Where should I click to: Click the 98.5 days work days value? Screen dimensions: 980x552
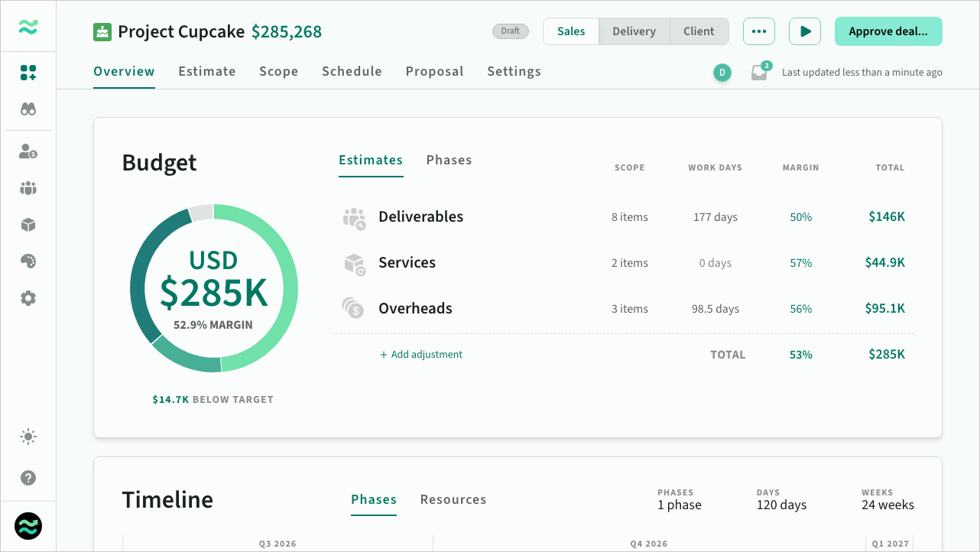(716, 309)
